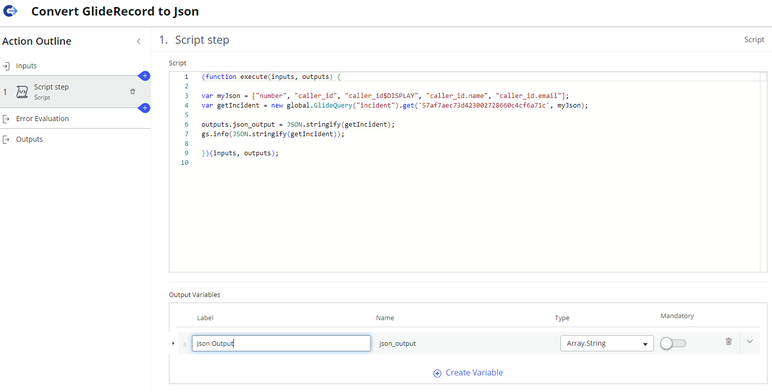Expand the Json Output variable details chevron
Screen dimensions: 772x392
pos(750,341)
